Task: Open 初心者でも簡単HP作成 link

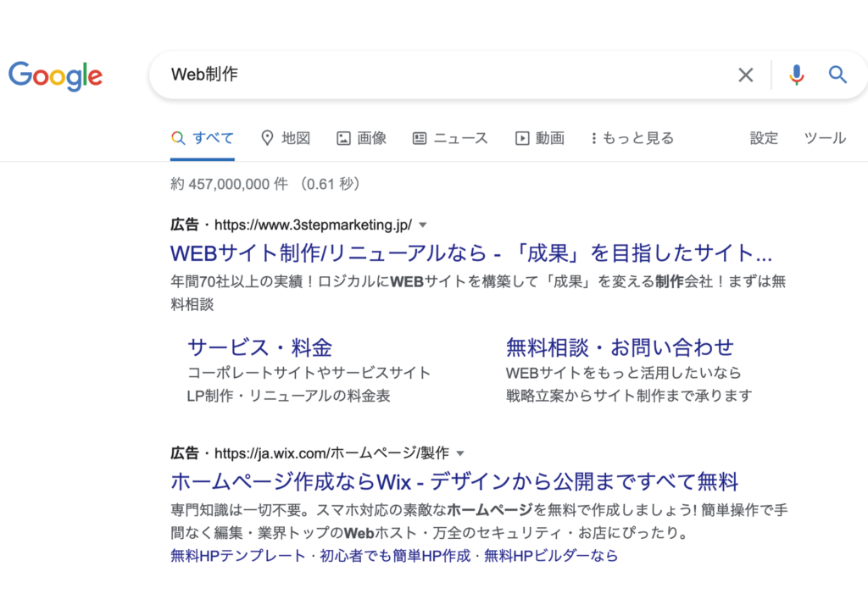Action: [x=395, y=555]
